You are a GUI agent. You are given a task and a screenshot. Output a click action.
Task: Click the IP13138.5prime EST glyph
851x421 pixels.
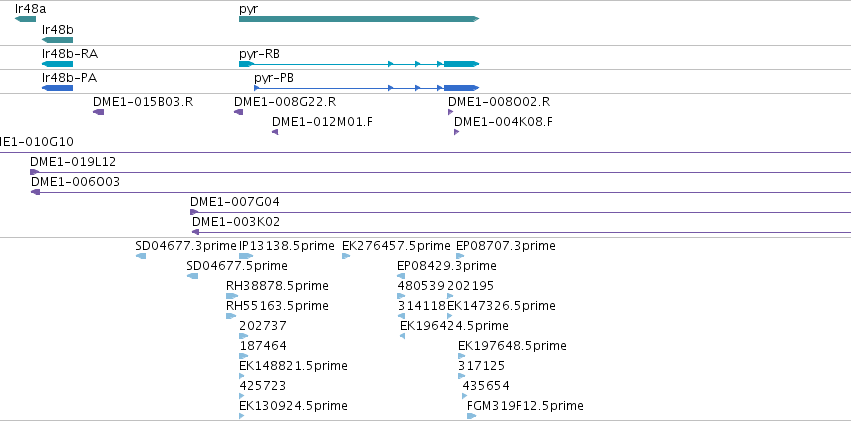pyautogui.click(x=246, y=256)
